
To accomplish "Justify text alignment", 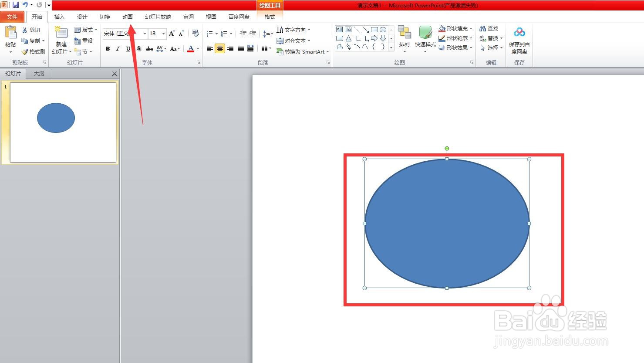I will click(240, 48).
